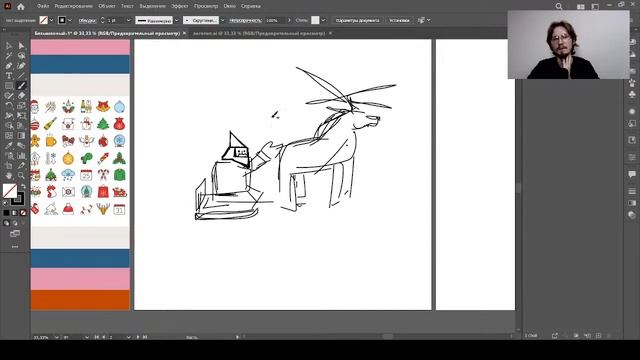Open the variable width profile dropdown
640x360 pixels.
pos(177,20)
